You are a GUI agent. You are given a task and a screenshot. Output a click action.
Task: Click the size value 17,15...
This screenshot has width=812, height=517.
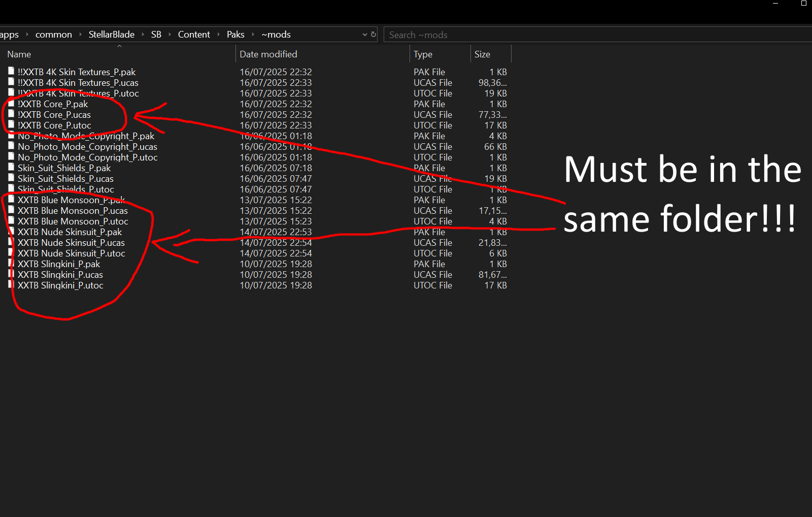click(x=492, y=211)
